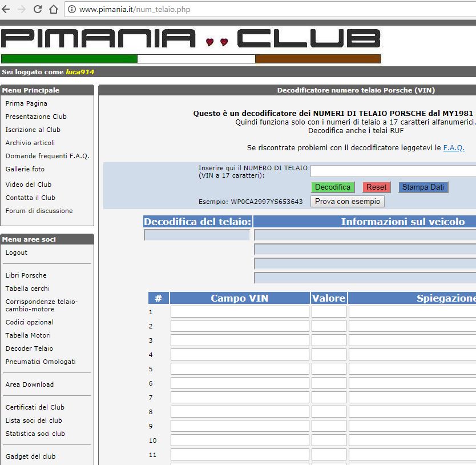Click the browser forward arrow
This screenshot has height=465, width=476.
(x=22, y=9)
